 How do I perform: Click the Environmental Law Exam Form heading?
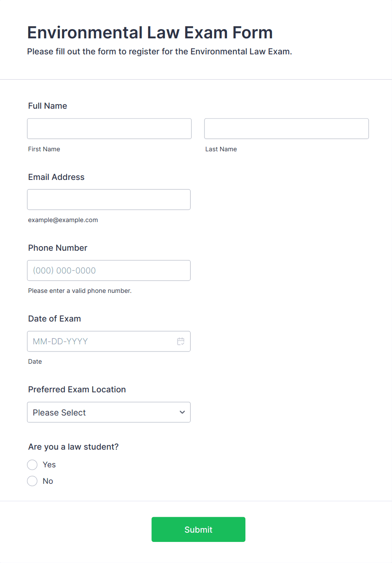[x=150, y=32]
